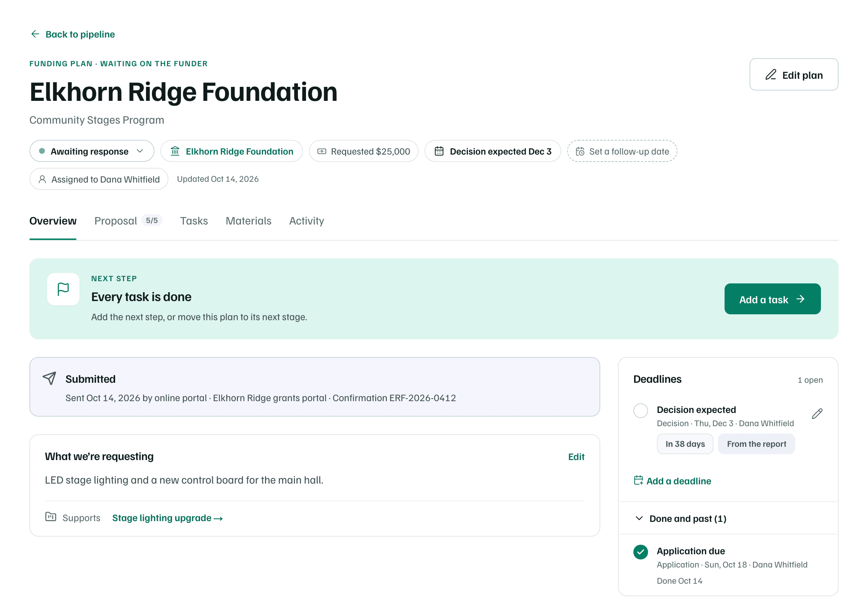
Task: Open Stage lighting upgrade project link
Action: tap(167, 518)
